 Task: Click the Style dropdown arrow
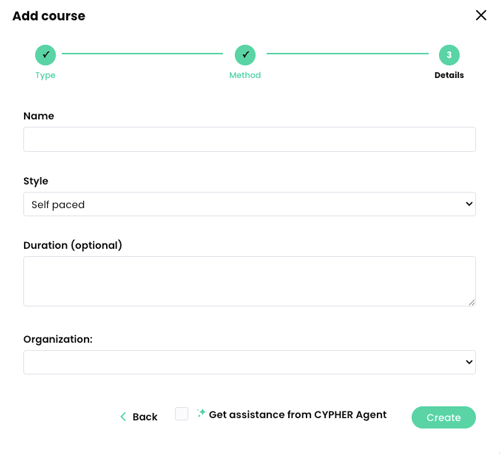click(469, 204)
